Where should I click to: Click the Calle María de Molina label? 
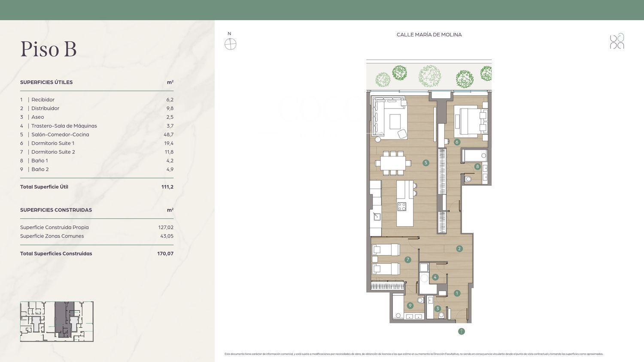tap(429, 35)
